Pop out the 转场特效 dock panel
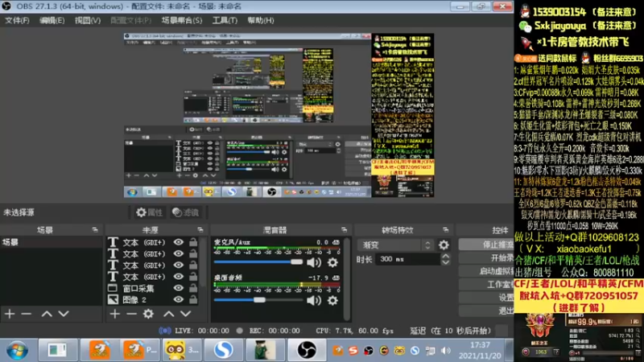The height and width of the screenshot is (362, 644). [x=446, y=230]
